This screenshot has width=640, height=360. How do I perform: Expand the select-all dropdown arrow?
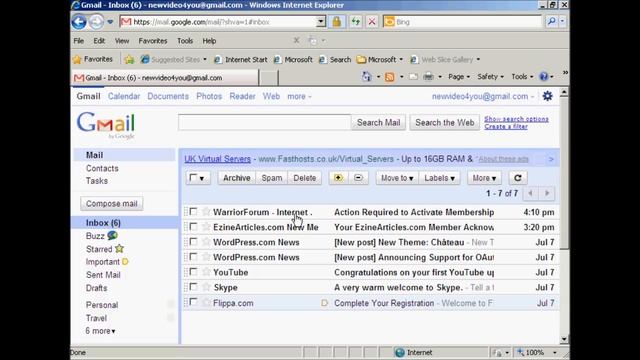click(202, 178)
